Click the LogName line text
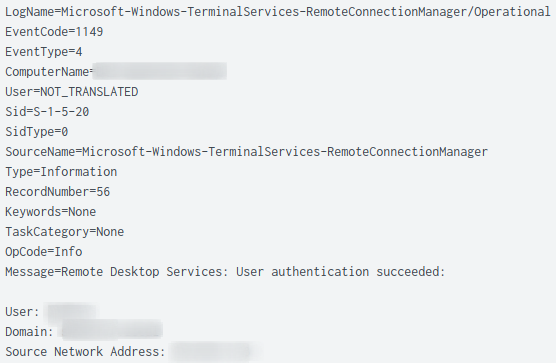This screenshot has height=363, width=556. point(278,12)
